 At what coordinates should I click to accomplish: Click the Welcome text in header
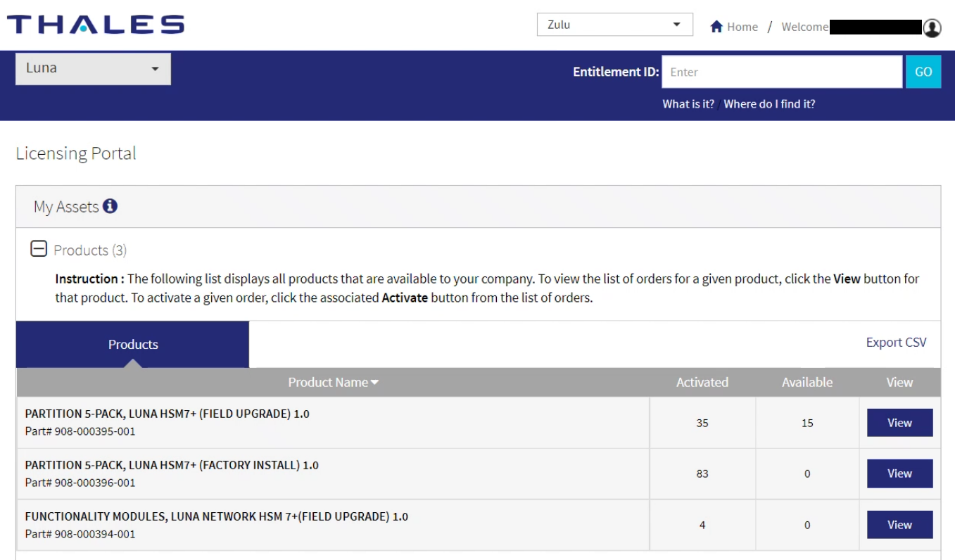(804, 27)
